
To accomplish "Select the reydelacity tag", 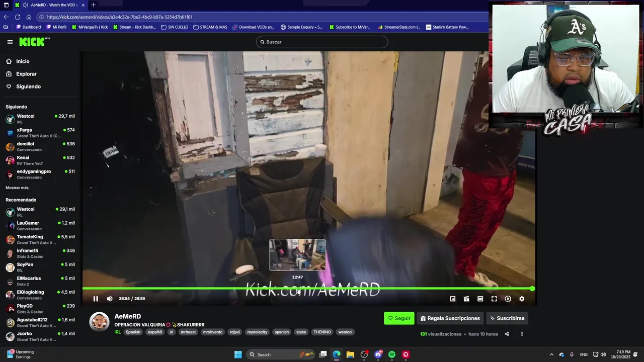I will 258,332.
